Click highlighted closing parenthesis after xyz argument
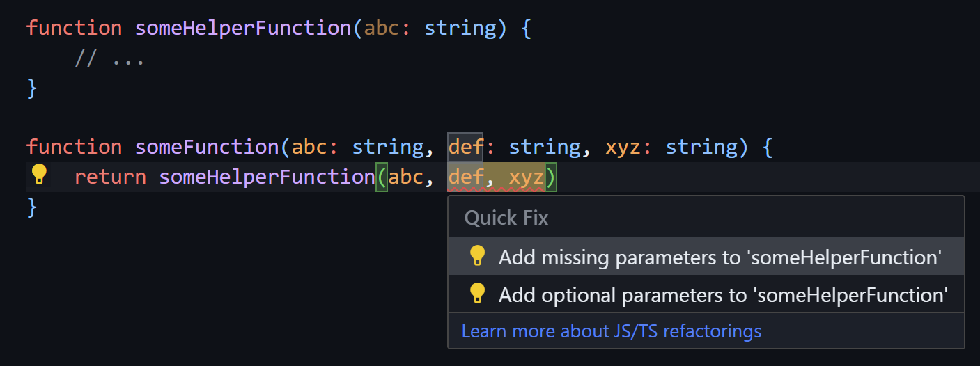Screen dimensions: 980x366 point(551,177)
